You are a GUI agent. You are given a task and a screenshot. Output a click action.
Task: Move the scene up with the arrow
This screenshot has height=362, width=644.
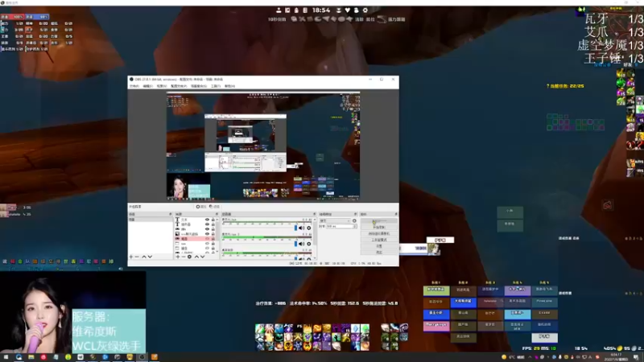(144, 257)
